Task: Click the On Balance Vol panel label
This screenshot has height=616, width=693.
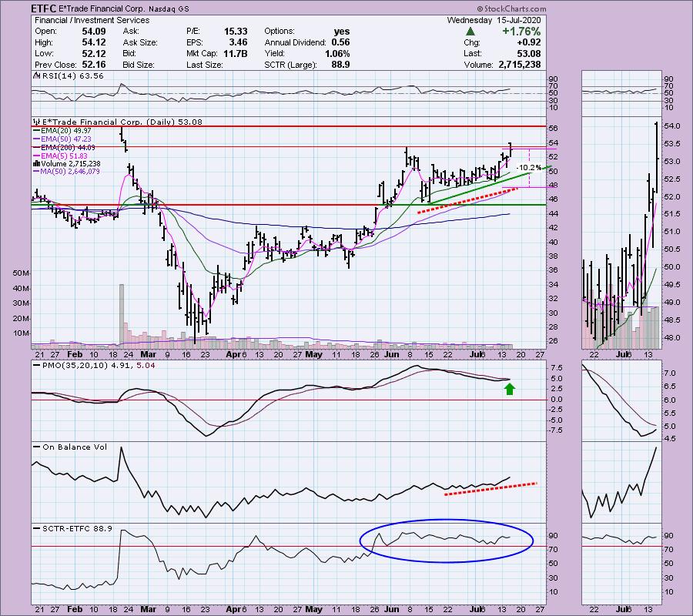Action: pyautogui.click(x=75, y=447)
